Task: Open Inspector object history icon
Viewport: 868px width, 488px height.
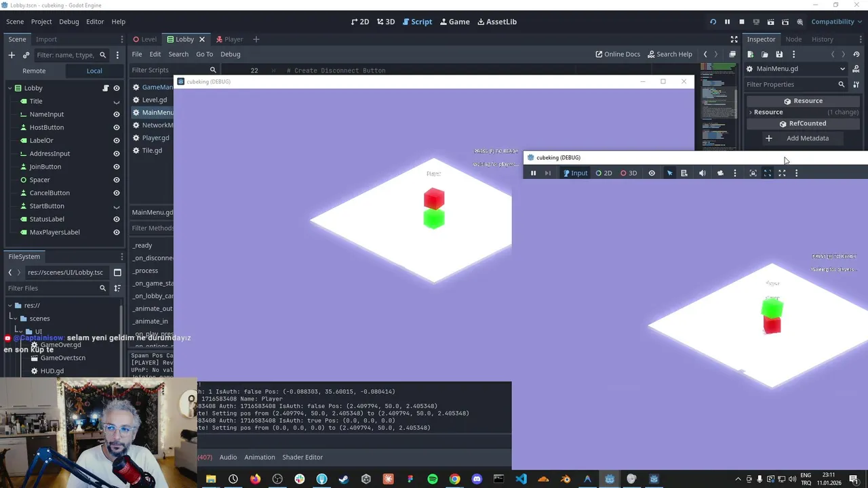Action: (856, 54)
